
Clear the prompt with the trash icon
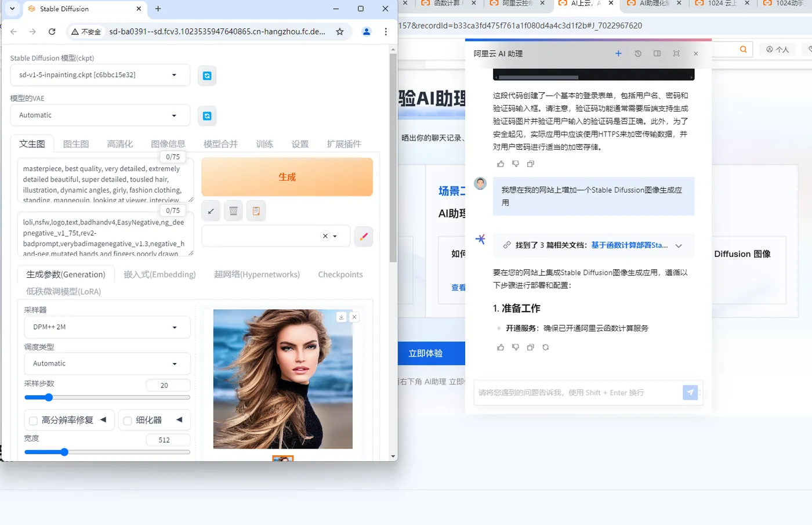pos(234,211)
